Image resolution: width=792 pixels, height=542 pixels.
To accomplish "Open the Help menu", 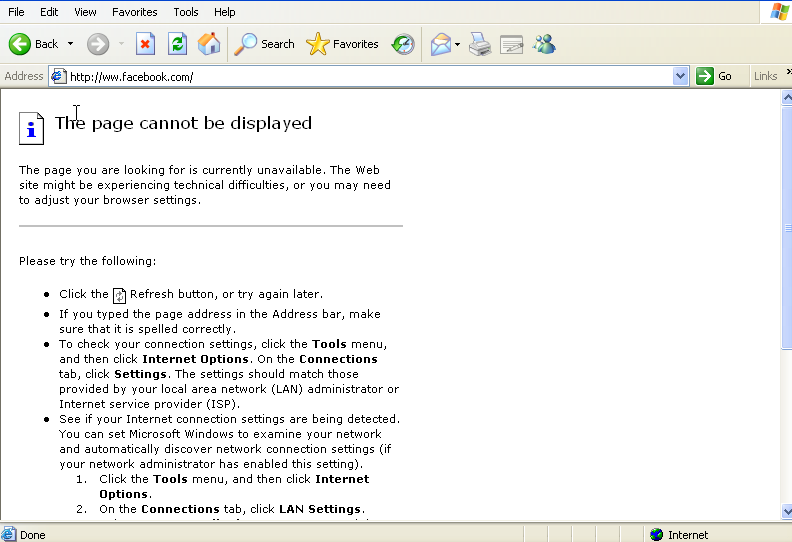I will pos(224,12).
